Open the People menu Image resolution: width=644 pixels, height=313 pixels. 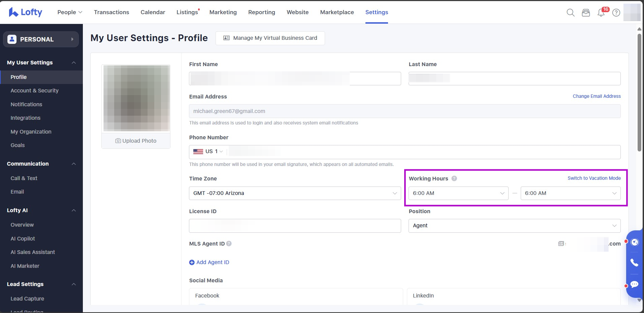70,12
